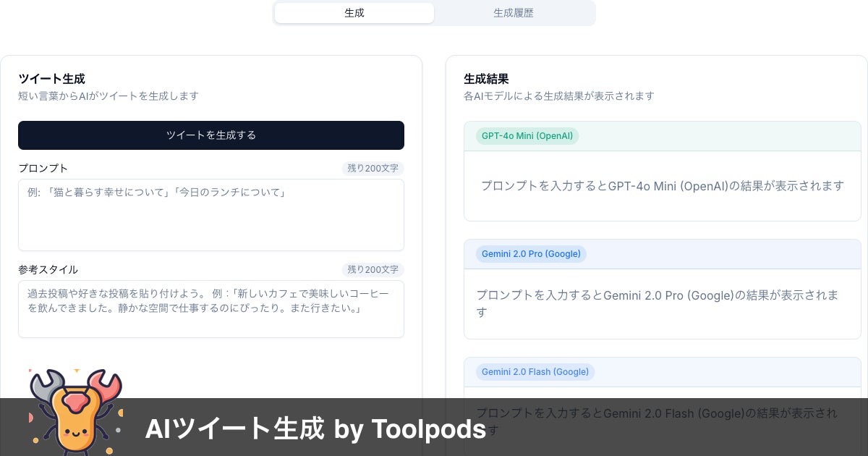Screen dimensions: 868x456
Task: Click the crab mascot logo
Action: (x=76, y=411)
